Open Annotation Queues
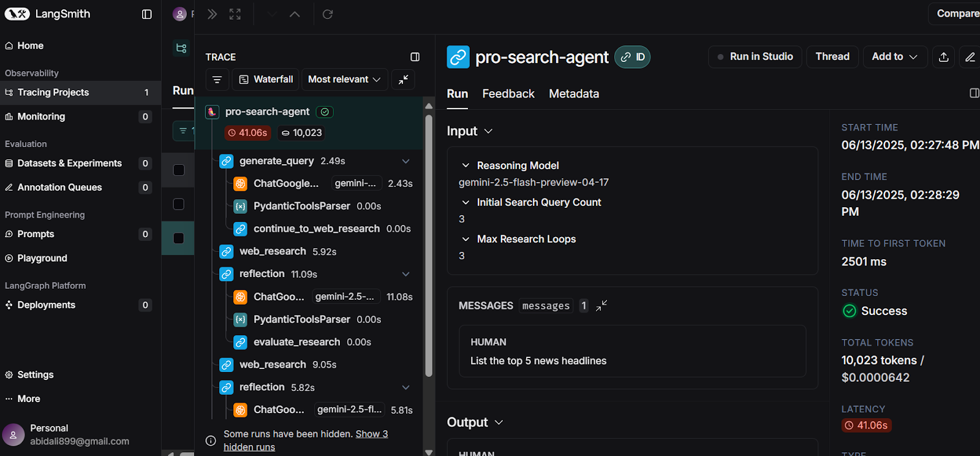 (80, 188)
